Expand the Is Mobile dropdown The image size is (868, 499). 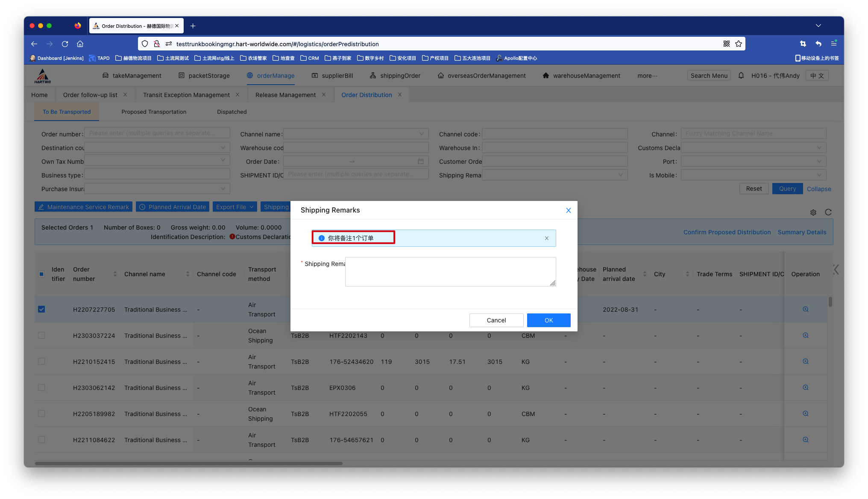(753, 175)
